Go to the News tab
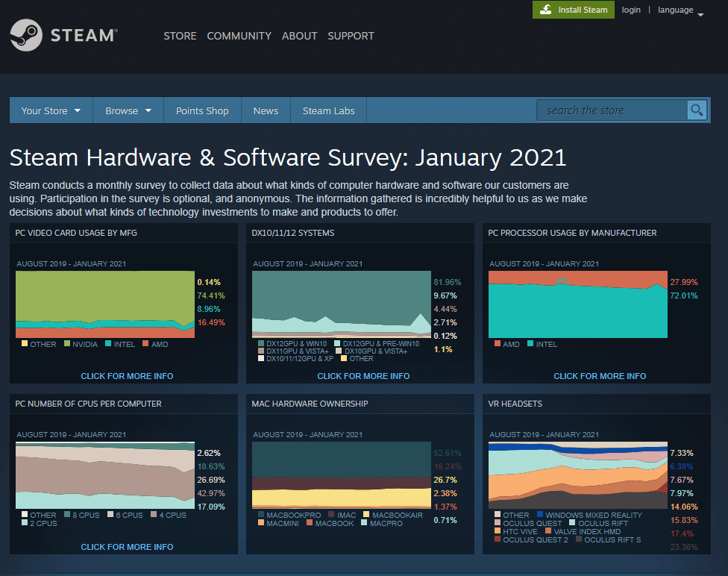728x576 pixels. point(266,110)
